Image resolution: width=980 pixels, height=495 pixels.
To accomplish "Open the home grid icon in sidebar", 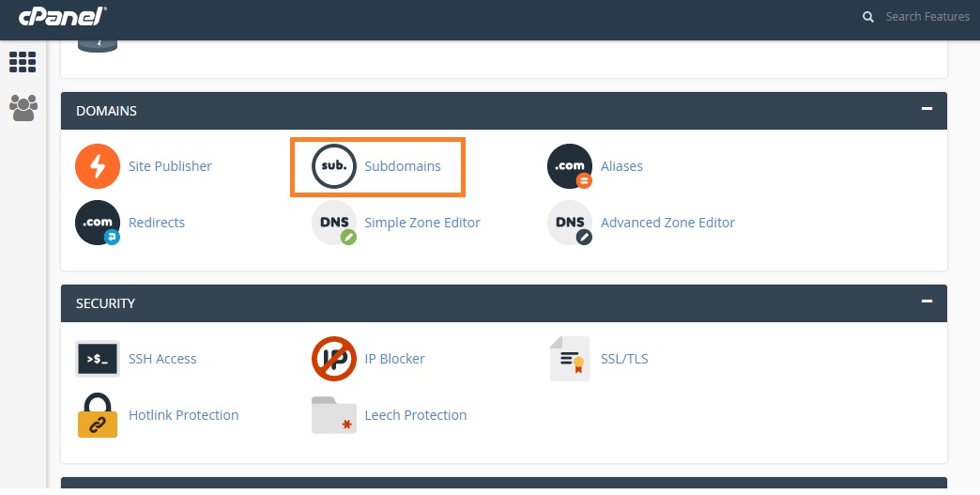I will pos(23,62).
